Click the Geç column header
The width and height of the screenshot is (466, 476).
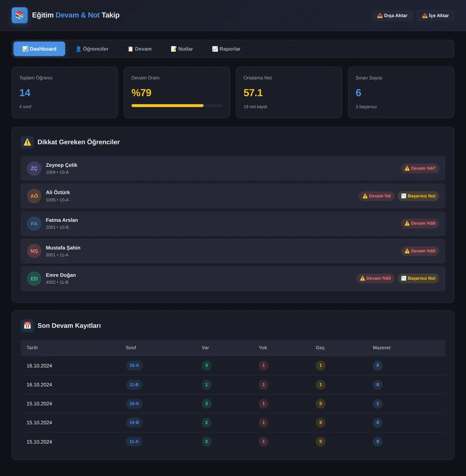(320, 348)
